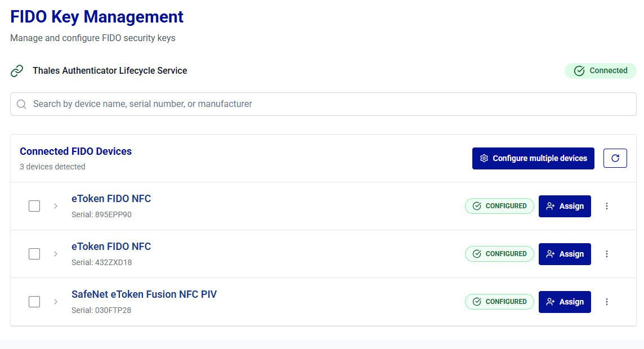Image resolution: width=644 pixels, height=349 pixels.
Task: Click the search magnifier icon
Action: (x=22, y=104)
